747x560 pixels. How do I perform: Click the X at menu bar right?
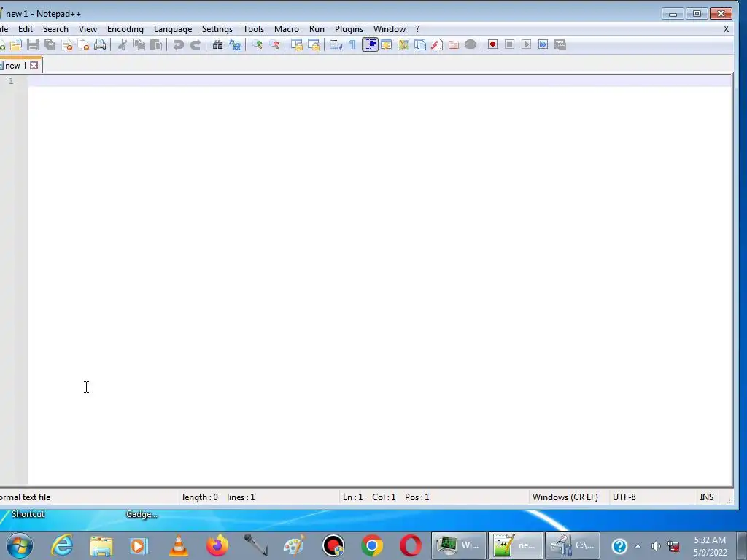click(x=726, y=29)
